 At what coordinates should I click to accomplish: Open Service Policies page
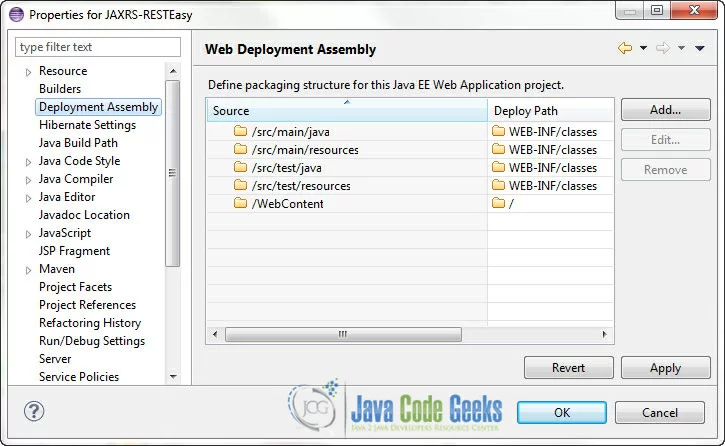79,377
